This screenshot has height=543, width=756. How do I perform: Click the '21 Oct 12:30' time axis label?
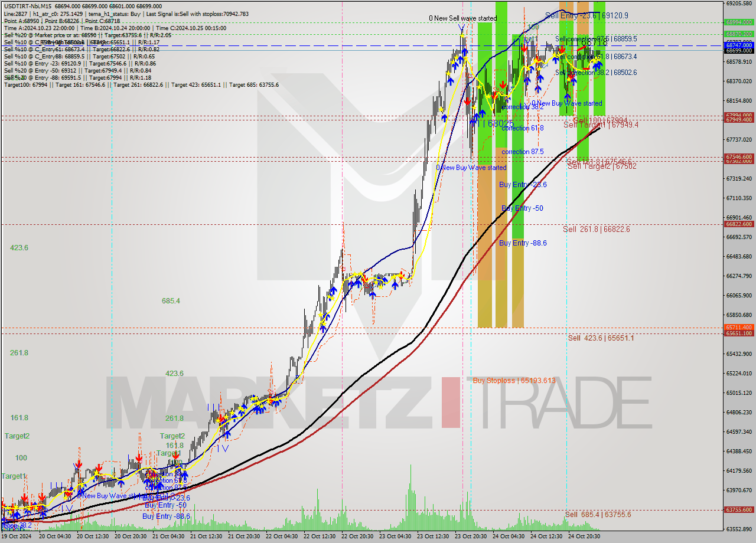[x=206, y=537]
